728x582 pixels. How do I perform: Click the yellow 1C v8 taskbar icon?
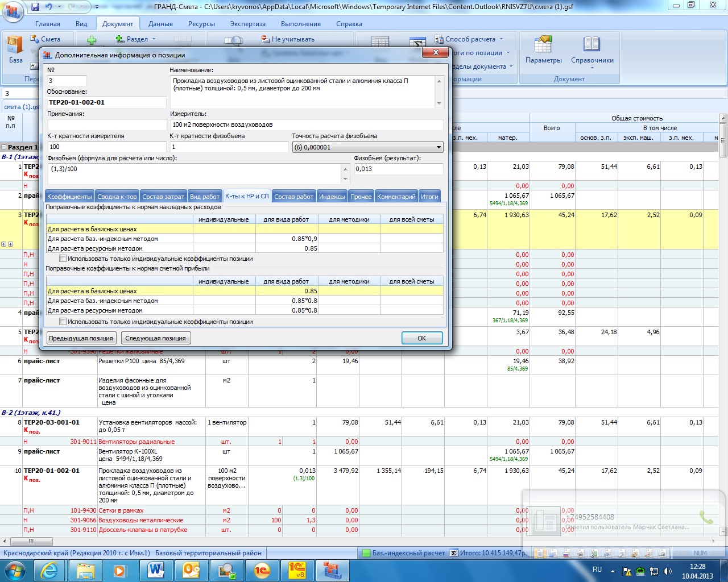pos(297,569)
